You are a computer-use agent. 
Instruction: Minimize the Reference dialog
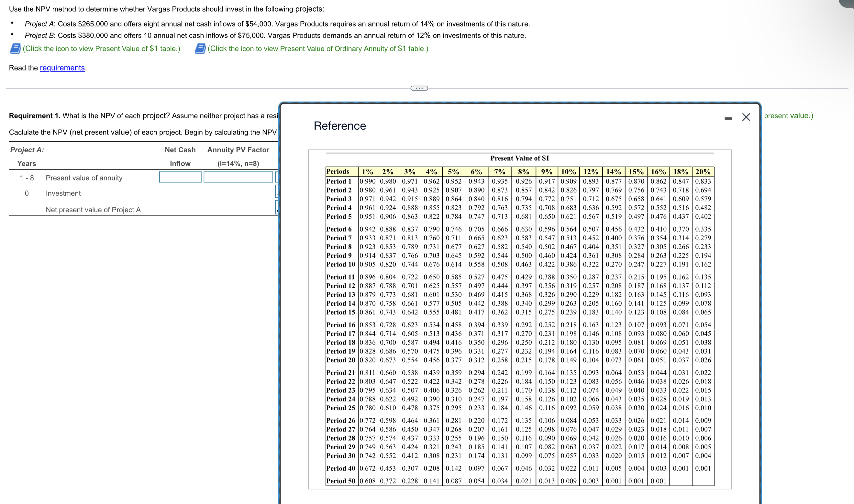click(x=728, y=118)
